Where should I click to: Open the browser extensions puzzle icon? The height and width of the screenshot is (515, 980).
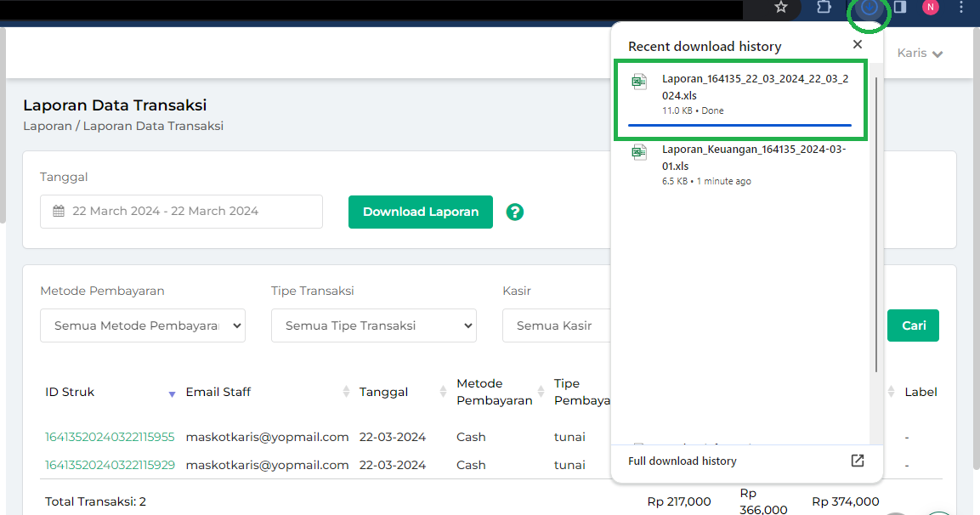824,8
